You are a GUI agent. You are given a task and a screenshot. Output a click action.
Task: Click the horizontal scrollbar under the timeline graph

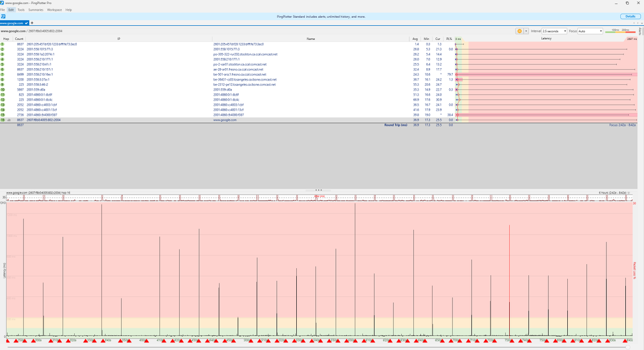point(317,346)
